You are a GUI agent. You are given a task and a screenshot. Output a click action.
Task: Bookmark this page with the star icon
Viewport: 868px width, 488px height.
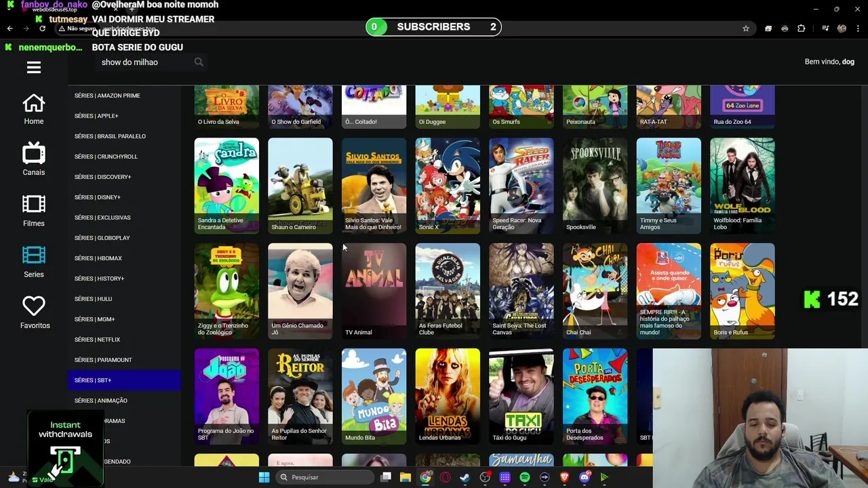click(x=746, y=28)
